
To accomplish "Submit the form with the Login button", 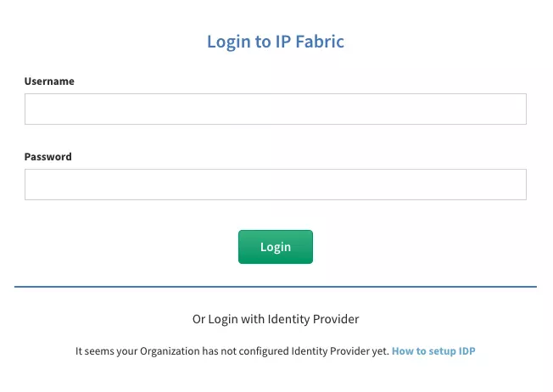I will click(275, 247).
